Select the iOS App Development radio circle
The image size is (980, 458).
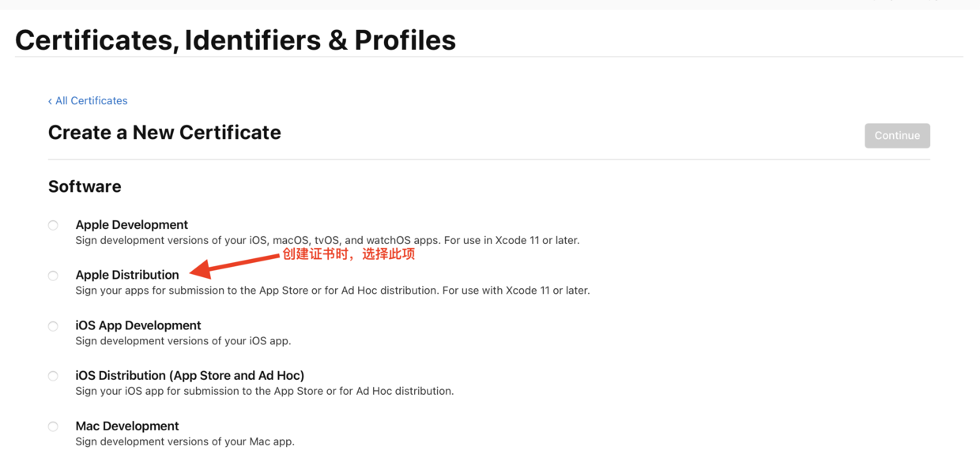tap(53, 326)
